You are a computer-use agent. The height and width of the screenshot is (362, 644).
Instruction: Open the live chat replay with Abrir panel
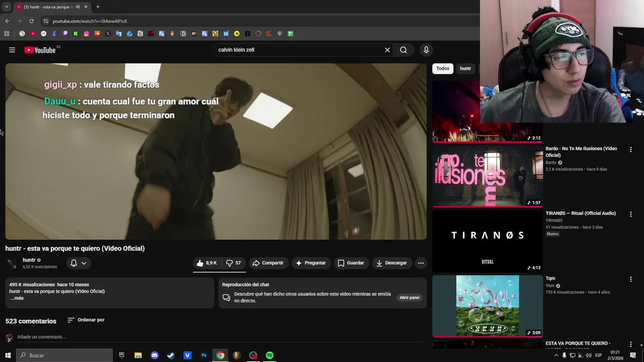(410, 298)
